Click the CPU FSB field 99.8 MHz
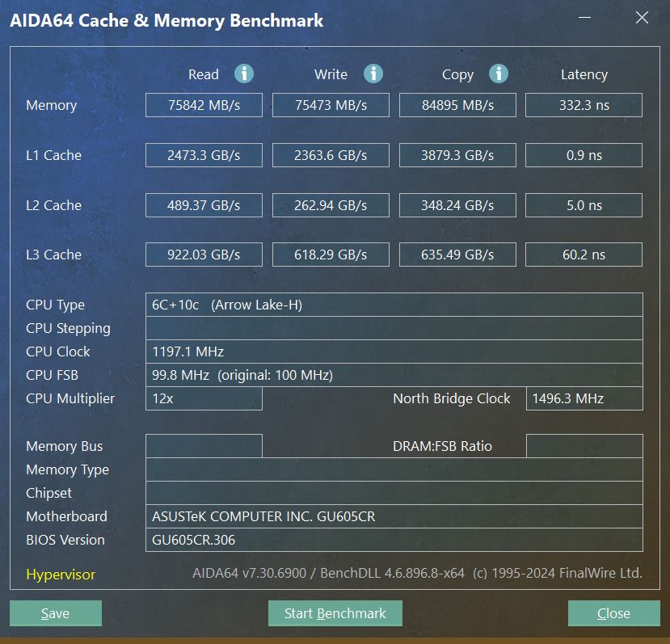 click(394, 375)
